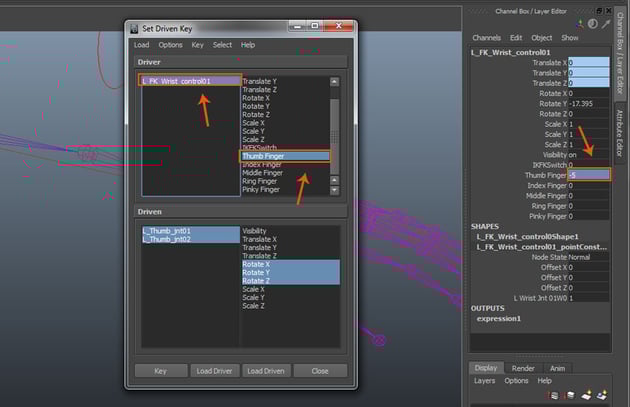Click the speed clock icon in Channel Box

click(592, 23)
